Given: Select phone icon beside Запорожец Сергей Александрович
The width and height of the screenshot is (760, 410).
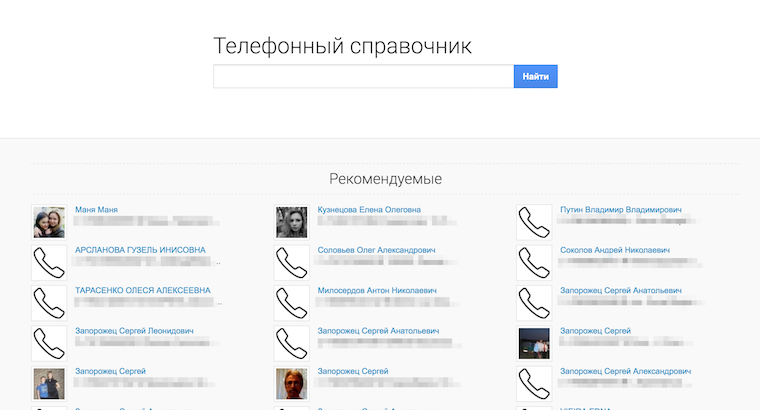Looking at the screenshot, I should 534,383.
